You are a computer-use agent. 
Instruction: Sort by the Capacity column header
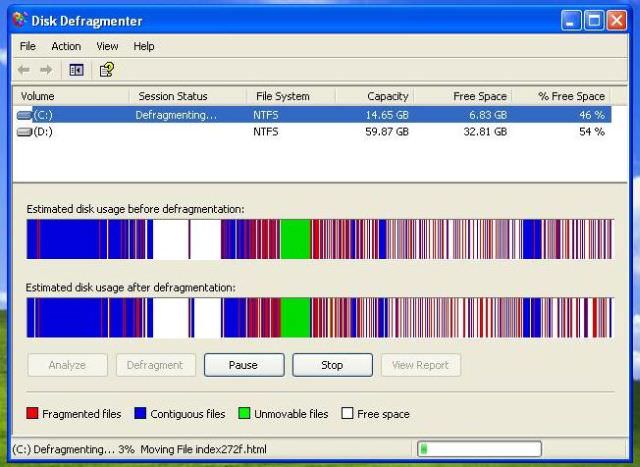click(375, 96)
